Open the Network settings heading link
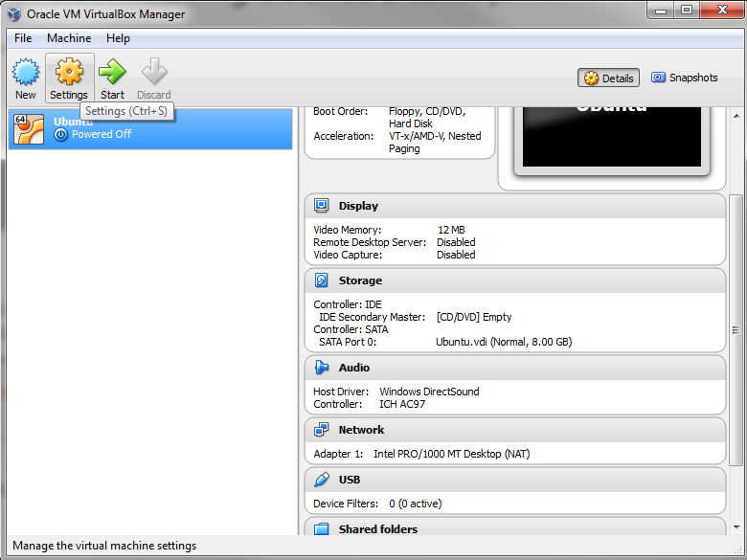 tap(361, 430)
